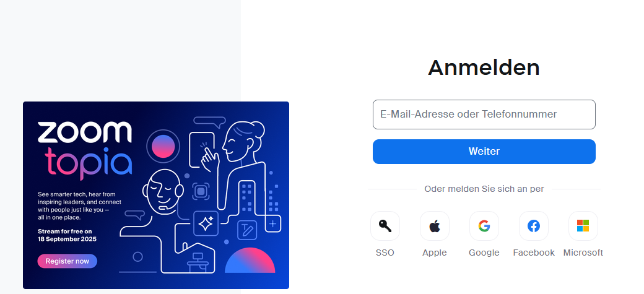Screen dimensions: 644x294
Task: Click the plus square icon in the banner
Action: 273,224
